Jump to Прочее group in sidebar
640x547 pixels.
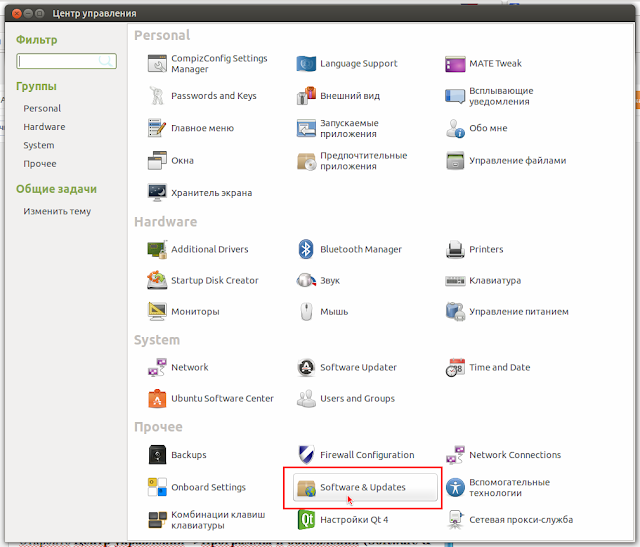(x=40, y=164)
